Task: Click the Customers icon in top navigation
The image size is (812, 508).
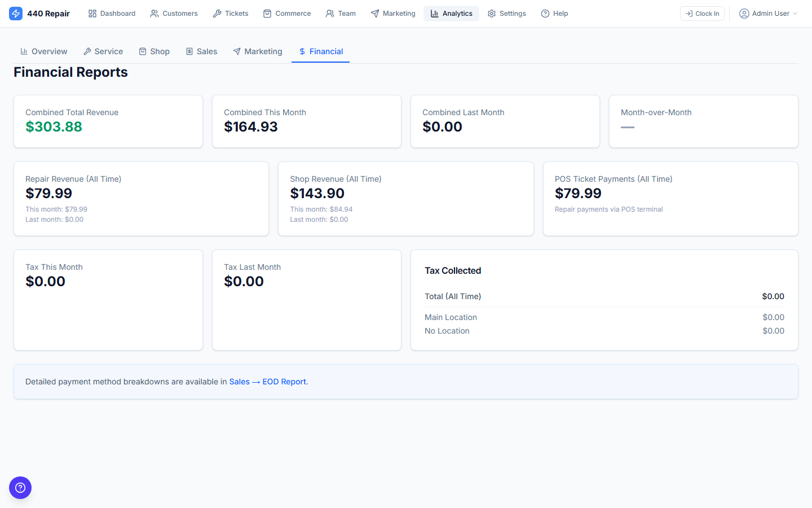Action: coord(153,13)
